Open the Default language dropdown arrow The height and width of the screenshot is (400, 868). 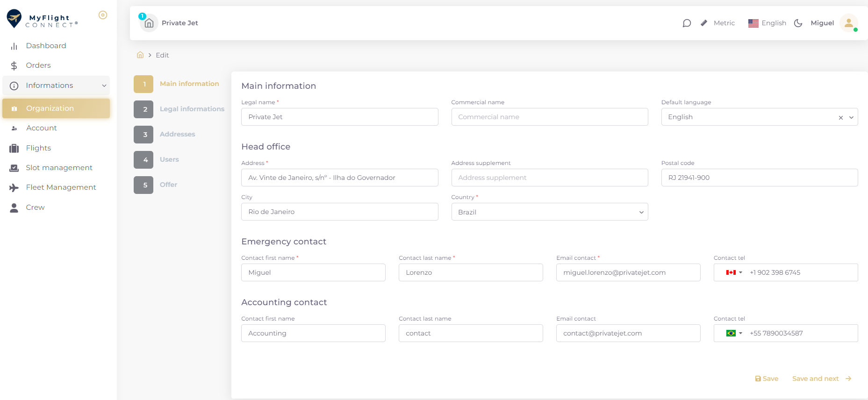tap(851, 117)
